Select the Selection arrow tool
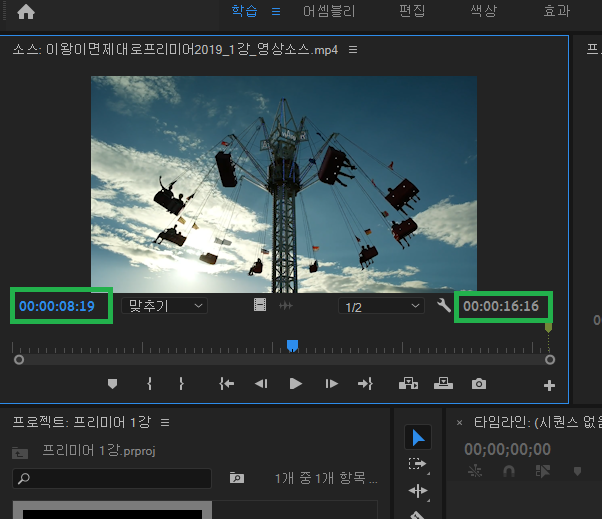The image size is (602, 519). [418, 437]
